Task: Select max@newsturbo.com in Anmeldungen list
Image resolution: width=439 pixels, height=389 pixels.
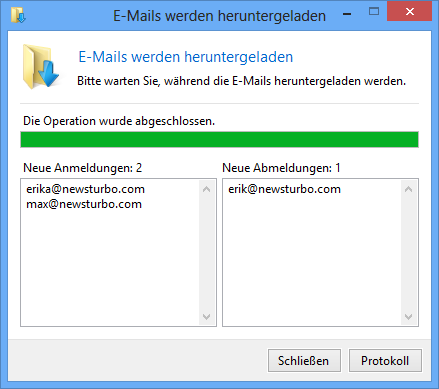Action: pyautogui.click(x=84, y=204)
